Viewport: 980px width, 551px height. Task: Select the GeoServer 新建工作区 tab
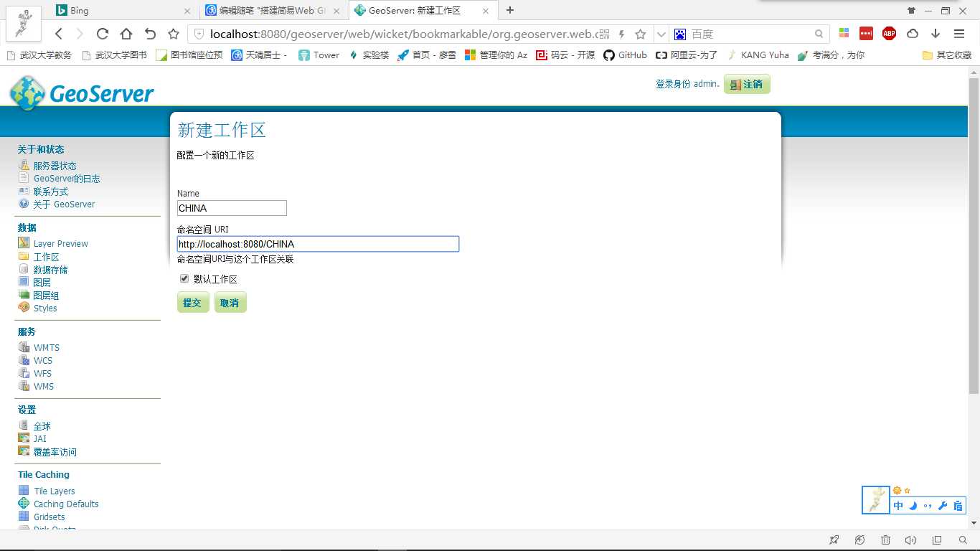[x=423, y=11]
